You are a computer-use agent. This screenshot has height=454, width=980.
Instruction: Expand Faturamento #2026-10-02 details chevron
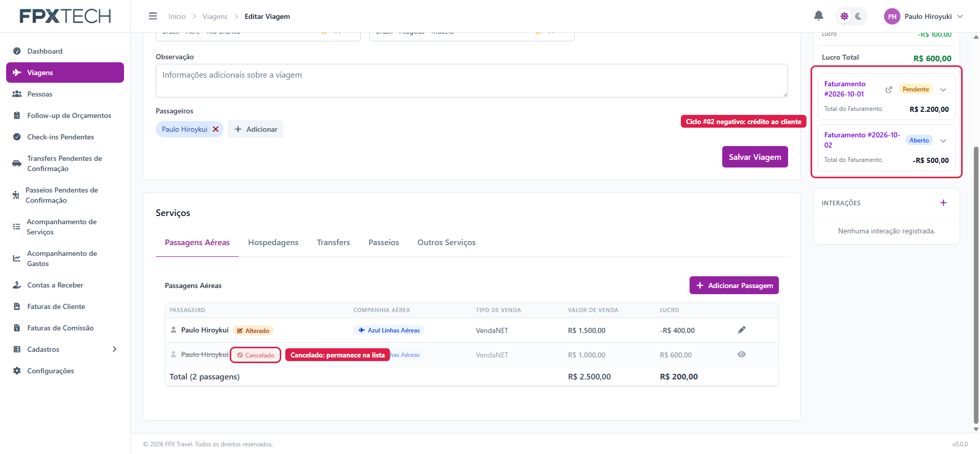(943, 141)
